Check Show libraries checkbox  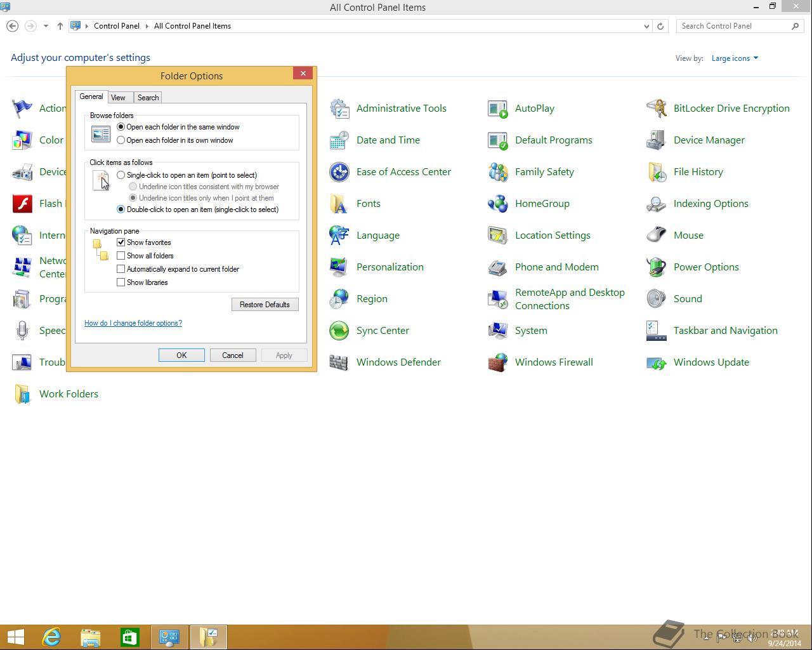click(x=121, y=282)
